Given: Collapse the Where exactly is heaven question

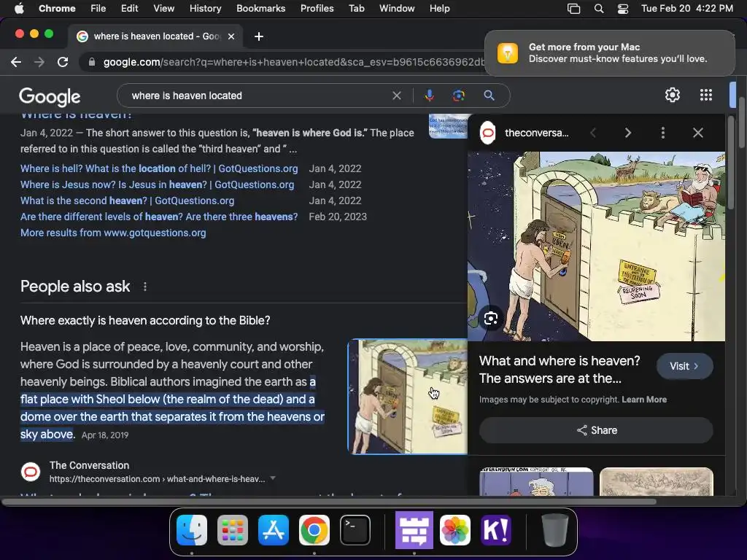Looking at the screenshot, I should tap(145, 321).
